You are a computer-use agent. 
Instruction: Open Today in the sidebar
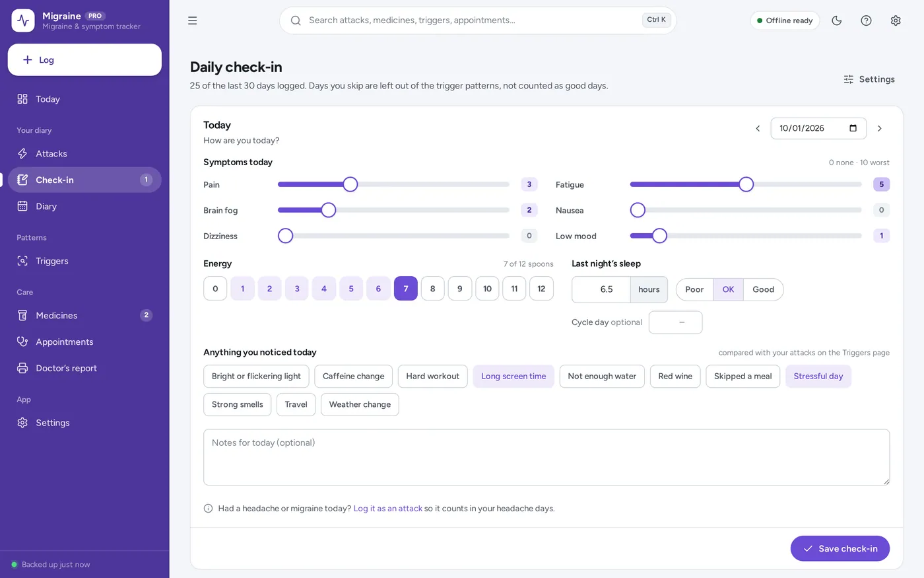(x=84, y=99)
